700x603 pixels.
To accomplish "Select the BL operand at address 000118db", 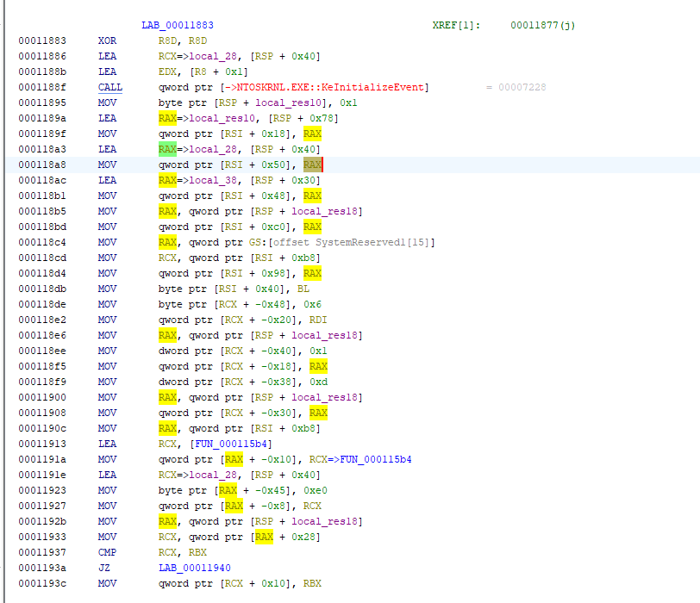I will pos(303,289).
